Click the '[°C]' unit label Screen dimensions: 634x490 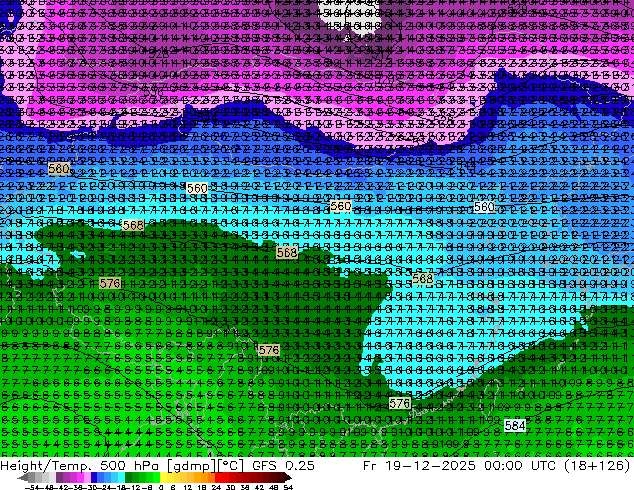click(x=230, y=466)
